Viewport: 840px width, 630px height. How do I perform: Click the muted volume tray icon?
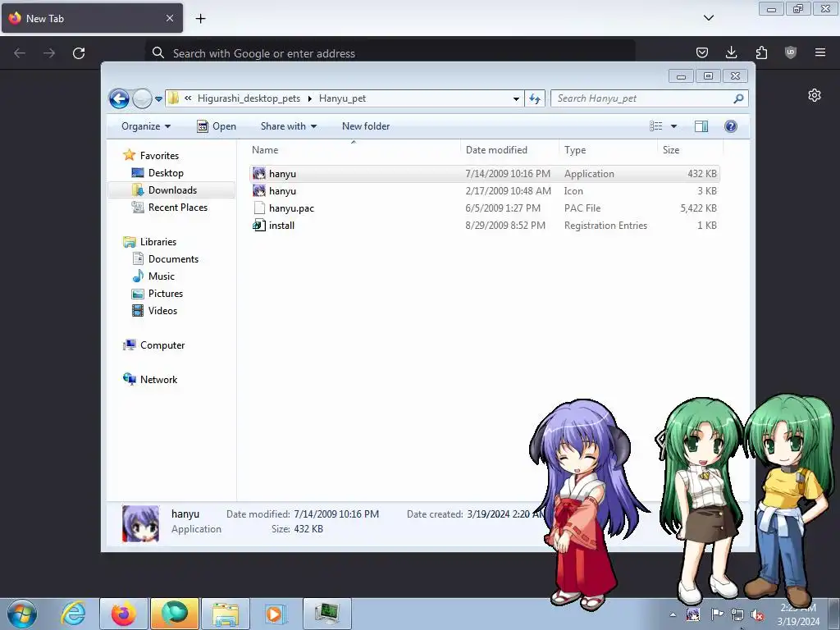click(x=757, y=614)
